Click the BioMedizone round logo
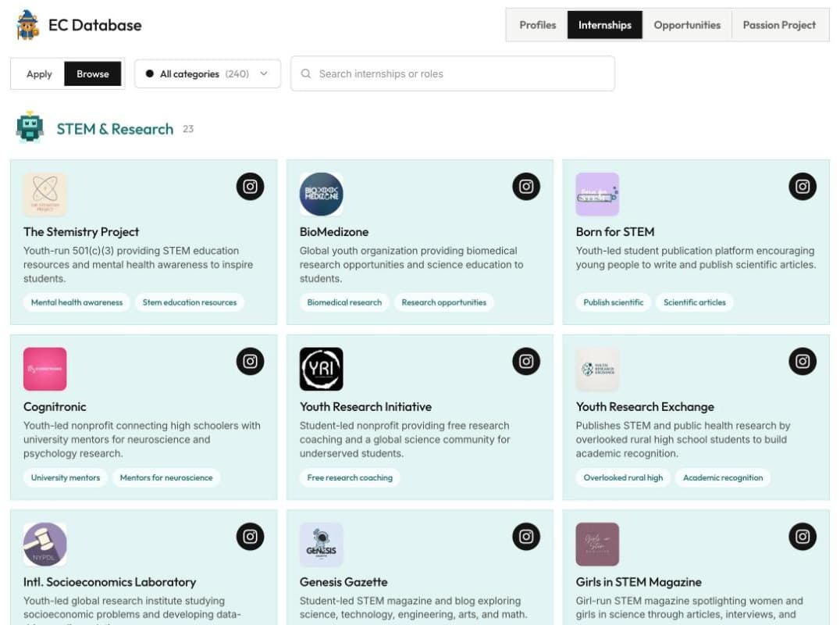This screenshot has height=625, width=840. [x=322, y=194]
